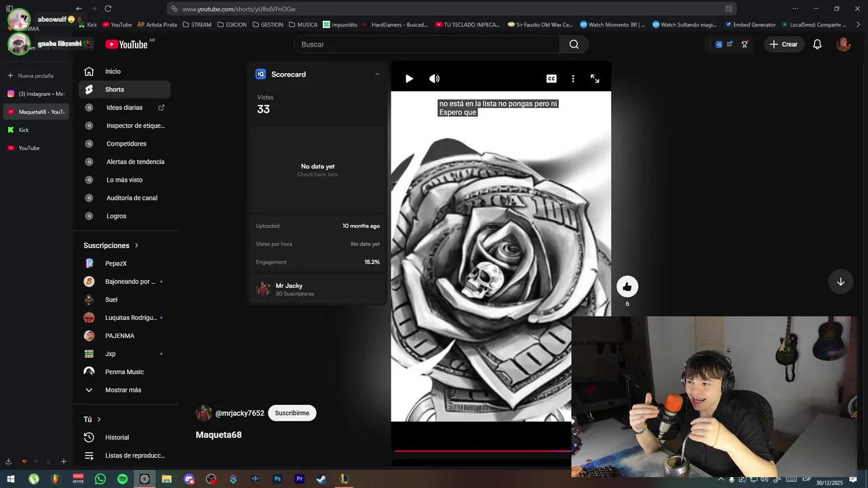Open Mr Jacky channel card
Screen dimensions: 868x488
click(x=317, y=289)
